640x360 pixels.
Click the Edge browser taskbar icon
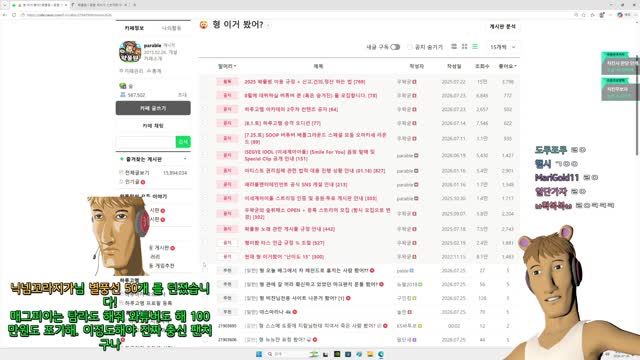tap(380, 354)
